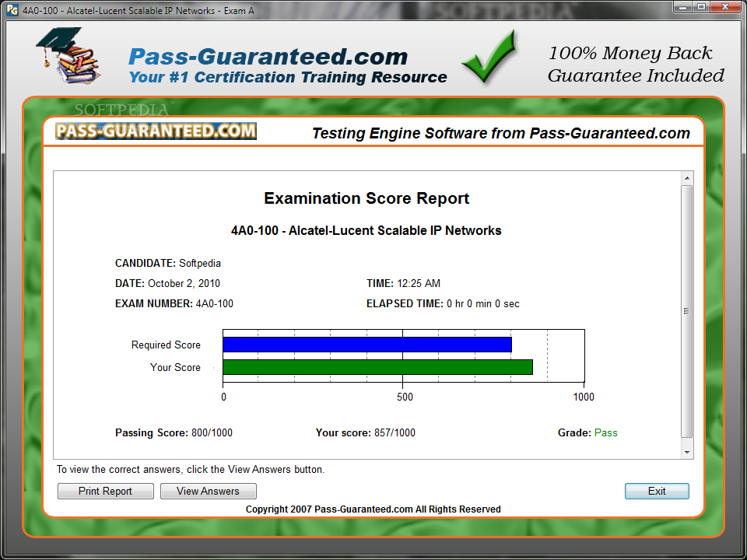This screenshot has height=560, width=747.
Task: Click the graduation cap and books logo
Action: click(68, 56)
